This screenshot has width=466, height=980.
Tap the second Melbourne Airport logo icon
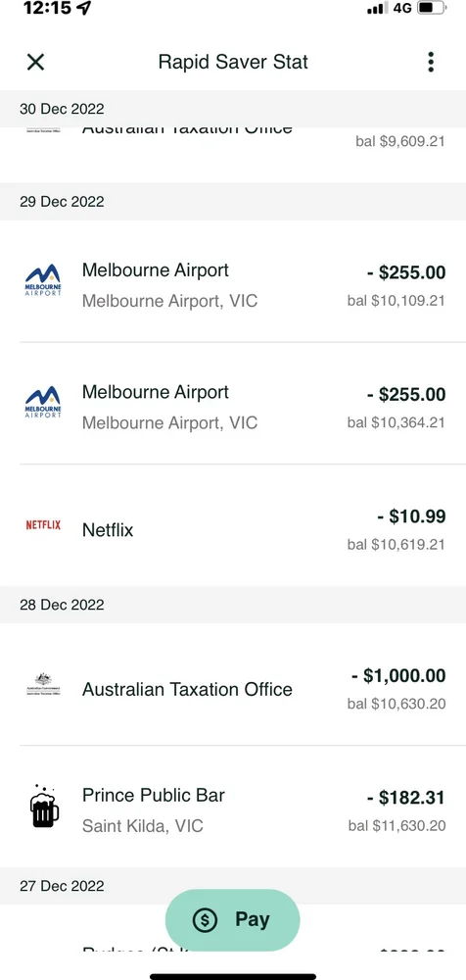tap(43, 403)
